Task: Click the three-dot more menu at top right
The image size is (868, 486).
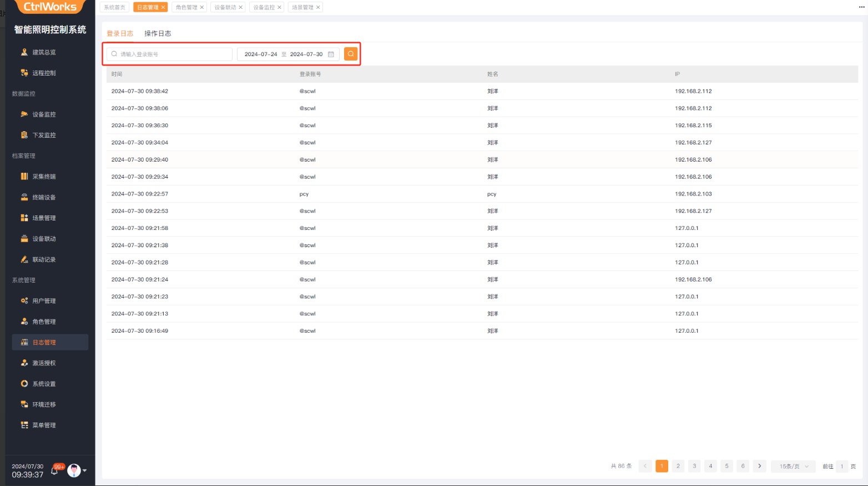Action: [x=861, y=7]
